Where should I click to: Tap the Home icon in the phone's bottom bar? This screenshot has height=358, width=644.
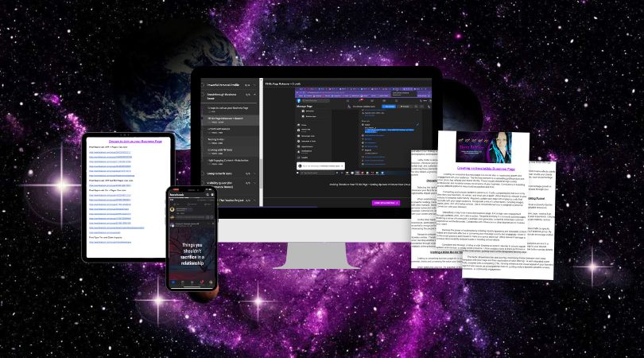pyautogui.click(x=174, y=282)
